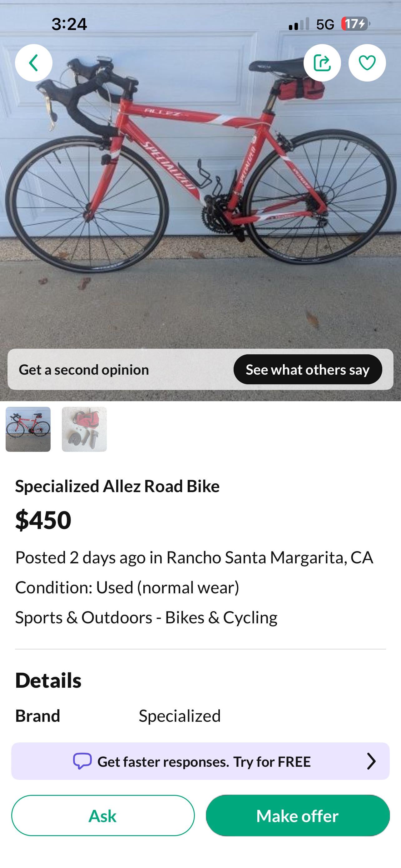401x868 pixels.
Task: Tap the chat bubble icon in the banner
Action: click(x=82, y=761)
